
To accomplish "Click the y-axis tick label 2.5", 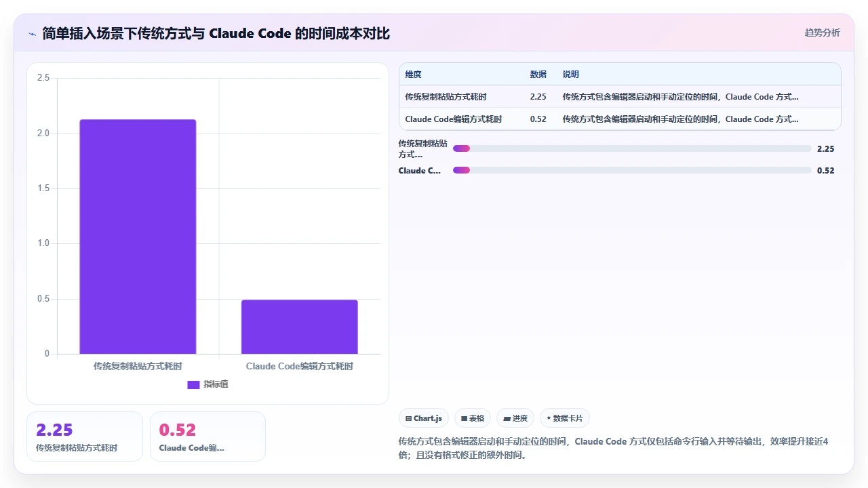I will click(x=43, y=78).
